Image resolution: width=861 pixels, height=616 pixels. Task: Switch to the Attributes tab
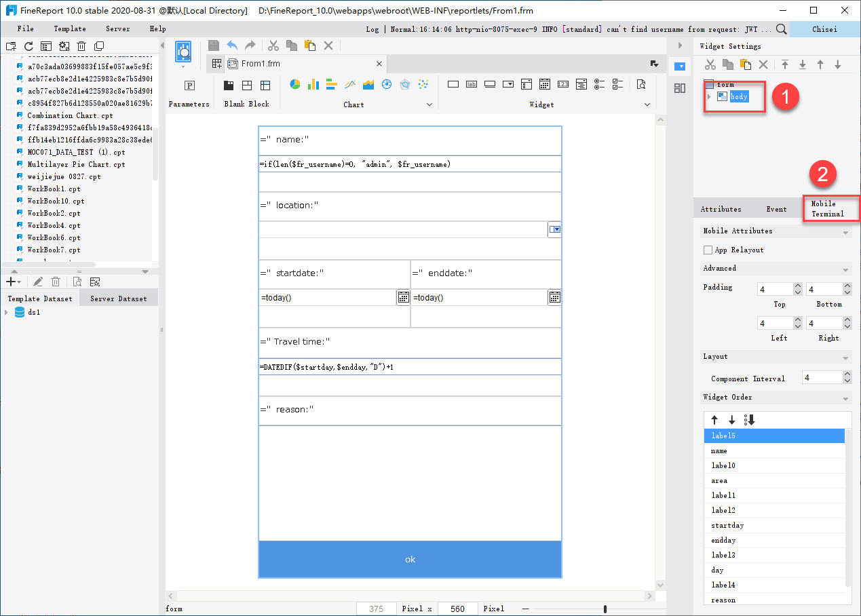[721, 209]
